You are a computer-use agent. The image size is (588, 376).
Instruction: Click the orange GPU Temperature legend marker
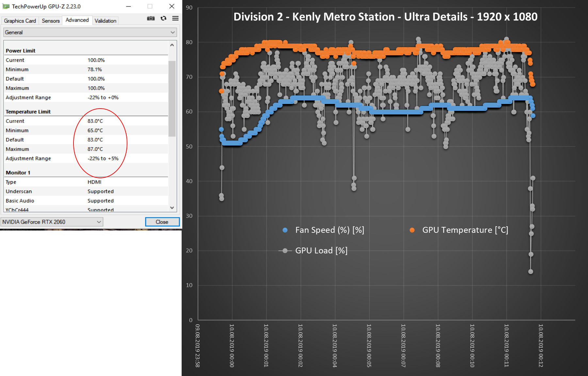click(412, 230)
